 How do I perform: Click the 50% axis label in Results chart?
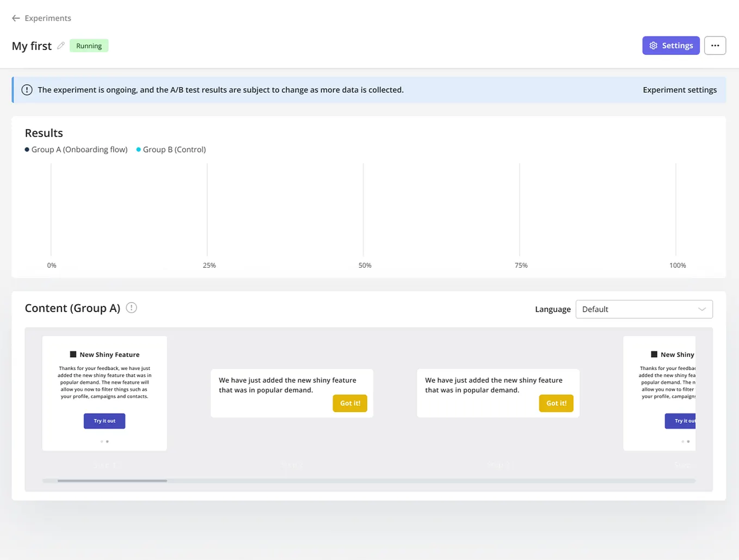365,265
